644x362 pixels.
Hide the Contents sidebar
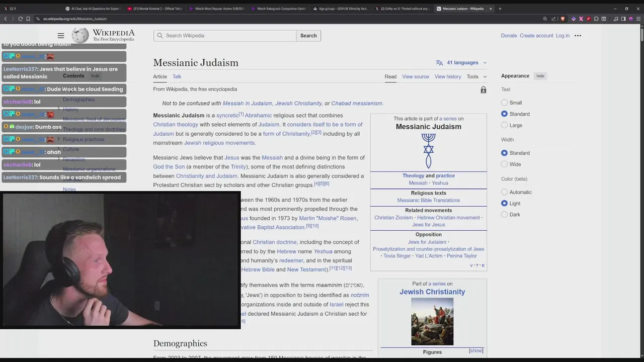pyautogui.click(x=95, y=76)
